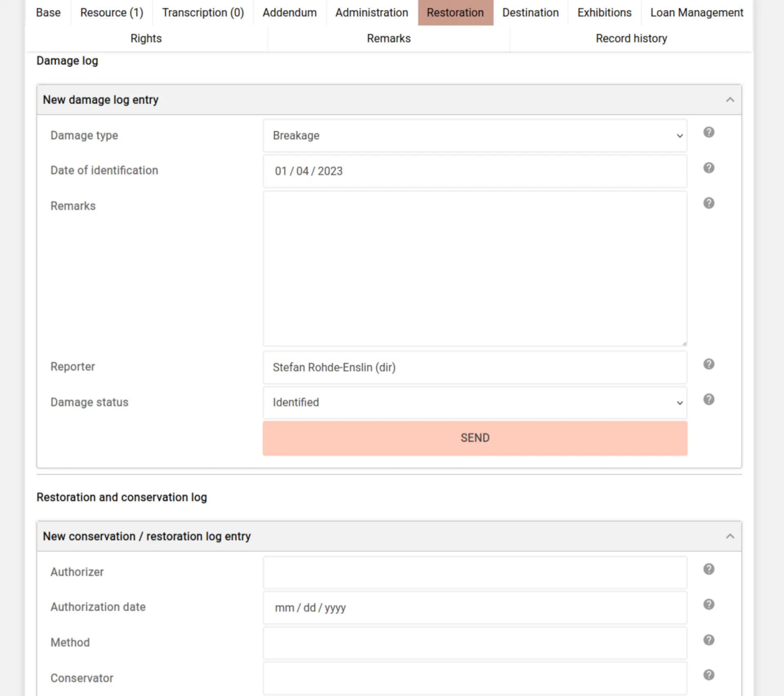
Task: Go to the Administration tab
Action: click(372, 13)
